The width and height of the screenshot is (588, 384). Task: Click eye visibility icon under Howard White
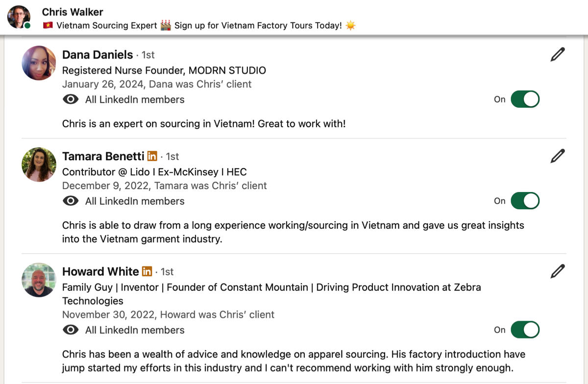[x=71, y=330]
